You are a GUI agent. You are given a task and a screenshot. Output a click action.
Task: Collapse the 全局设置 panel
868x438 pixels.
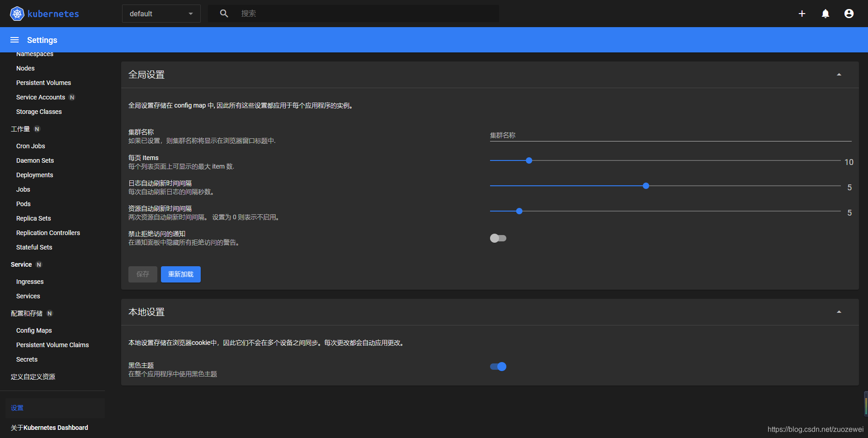(x=839, y=75)
